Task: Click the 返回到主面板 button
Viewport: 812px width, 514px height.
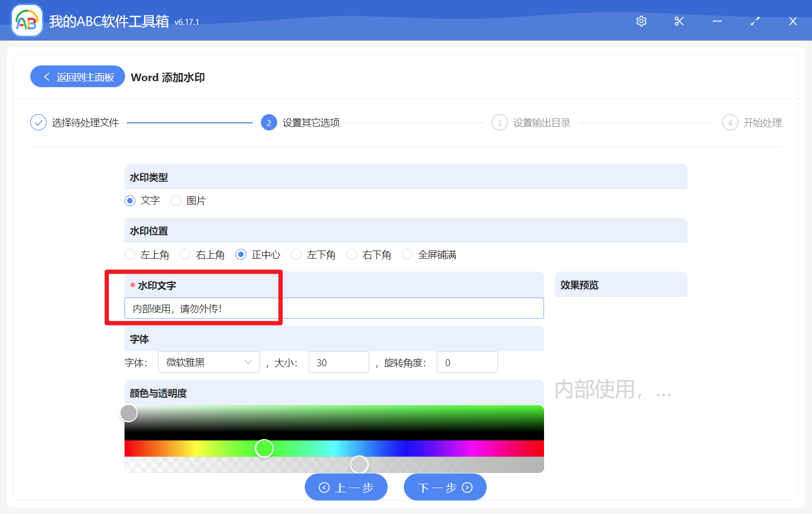Action: click(77, 76)
